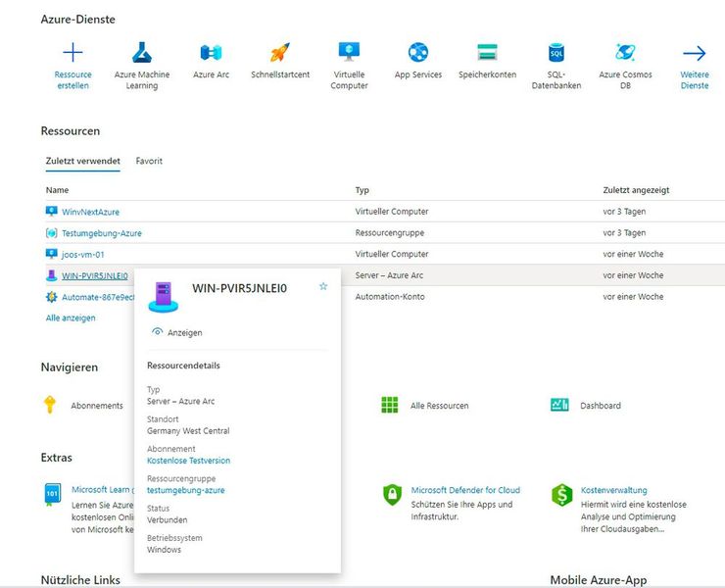This screenshot has width=725, height=588.
Task: Open Azure Machine Learning service icon
Action: point(141,52)
